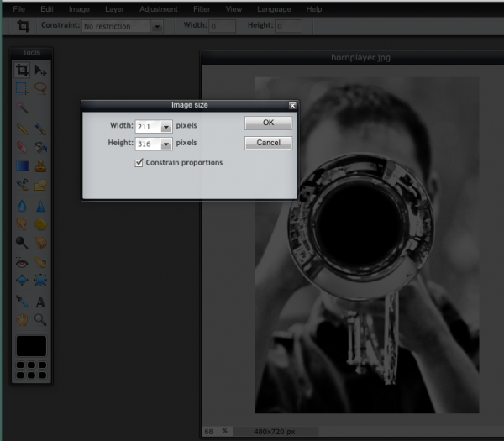Open the Adjustment menu

[x=158, y=8]
